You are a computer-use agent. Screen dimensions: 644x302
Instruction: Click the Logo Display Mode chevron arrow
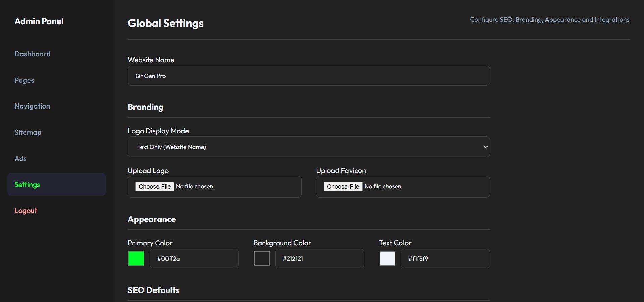coord(485,147)
